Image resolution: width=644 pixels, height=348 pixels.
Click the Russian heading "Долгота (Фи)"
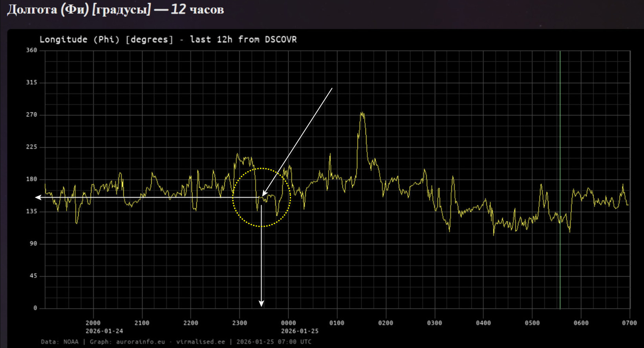(x=48, y=9)
